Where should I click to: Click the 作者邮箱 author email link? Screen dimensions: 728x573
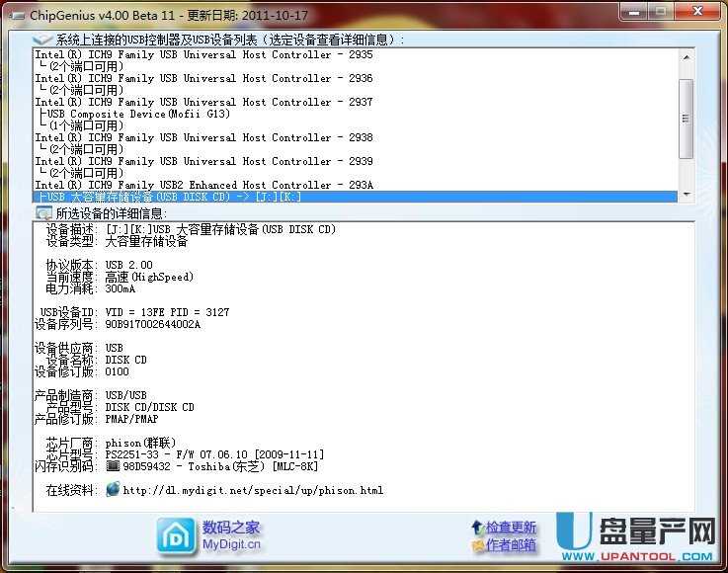(512, 545)
